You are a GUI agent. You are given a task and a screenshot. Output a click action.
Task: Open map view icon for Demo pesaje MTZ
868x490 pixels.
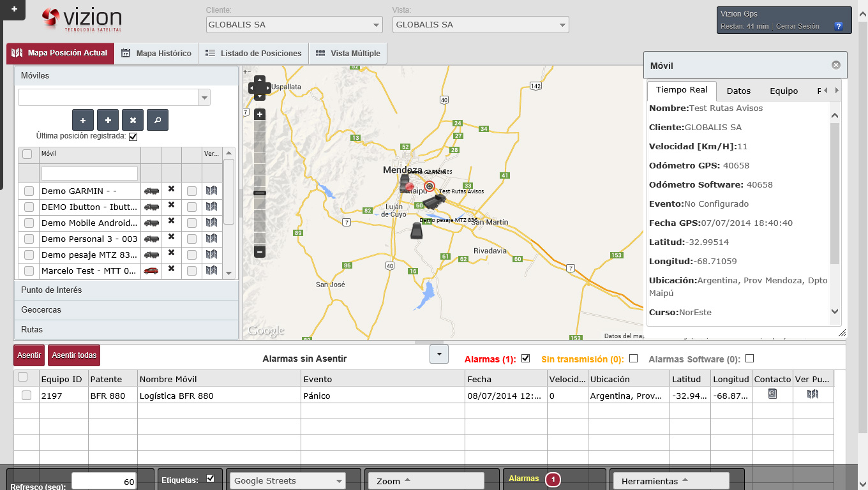212,254
